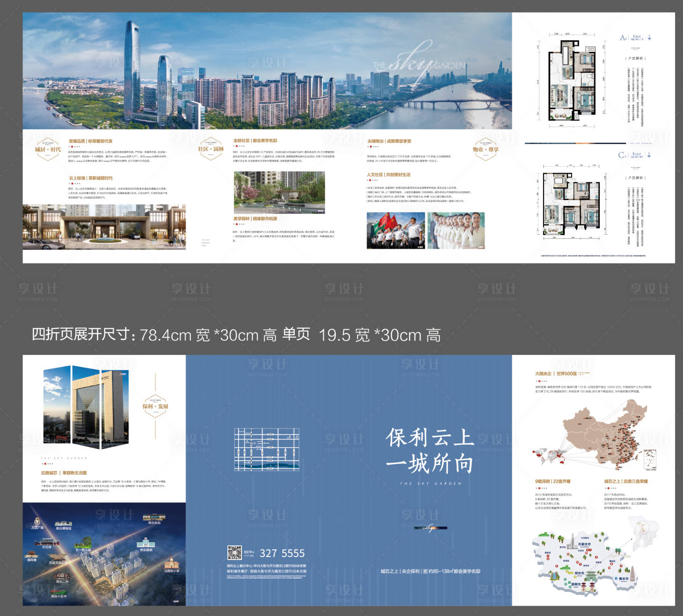The image size is (683, 616).
Task: Click the heading 尖端物业 | 成就尊崇享受
Action: (389, 141)
